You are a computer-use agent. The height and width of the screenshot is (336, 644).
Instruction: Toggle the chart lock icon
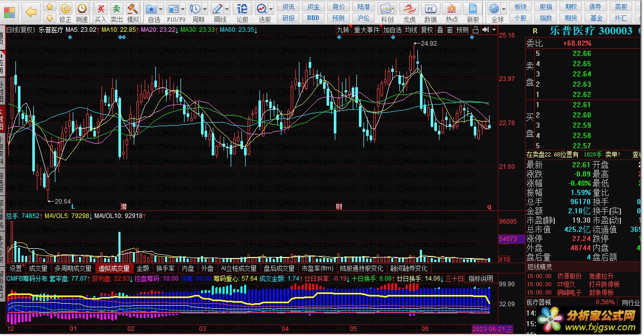475,30
